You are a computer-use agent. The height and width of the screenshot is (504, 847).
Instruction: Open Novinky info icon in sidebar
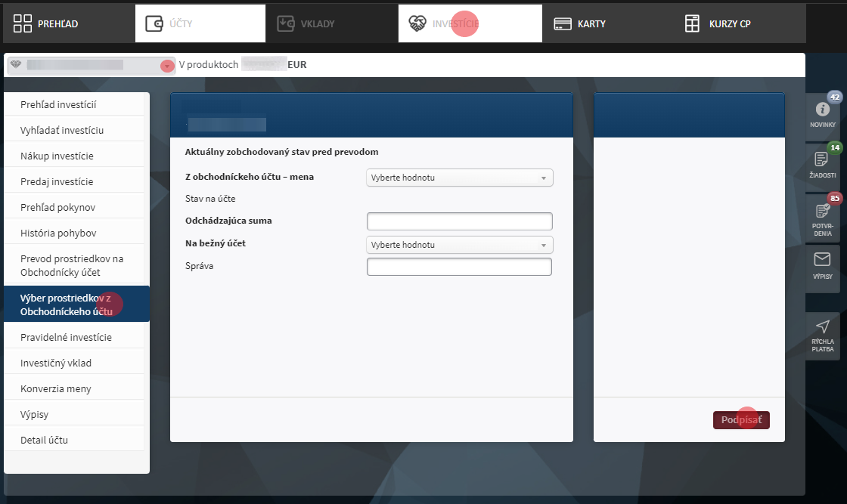(x=823, y=109)
